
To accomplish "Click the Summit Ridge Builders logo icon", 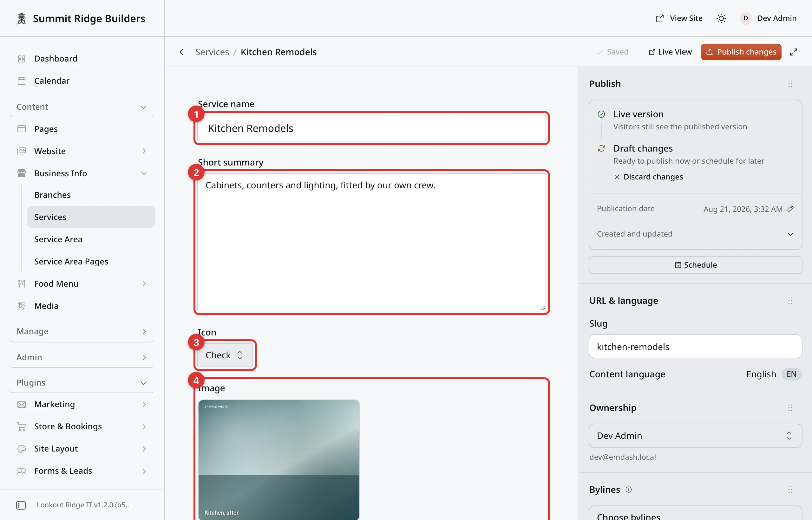I will tap(22, 19).
